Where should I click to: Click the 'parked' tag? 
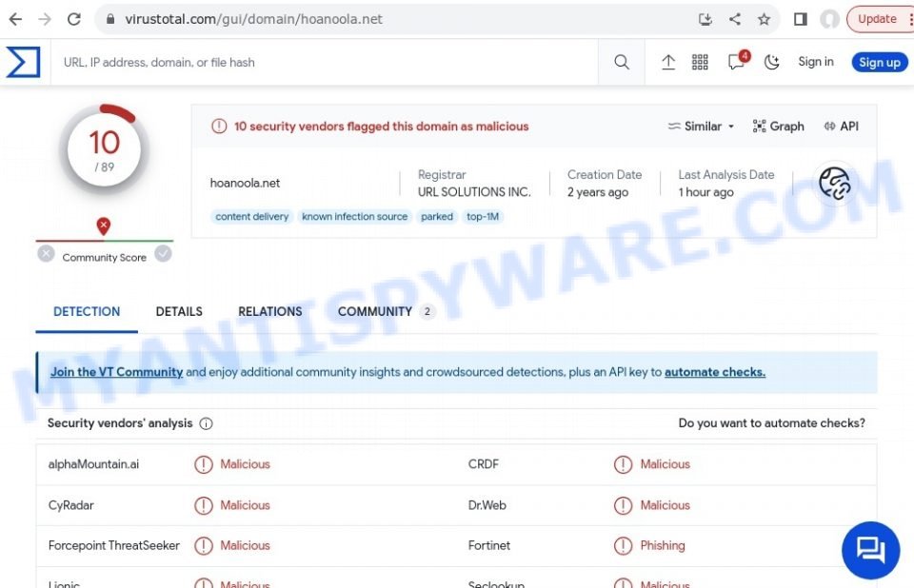tap(437, 216)
